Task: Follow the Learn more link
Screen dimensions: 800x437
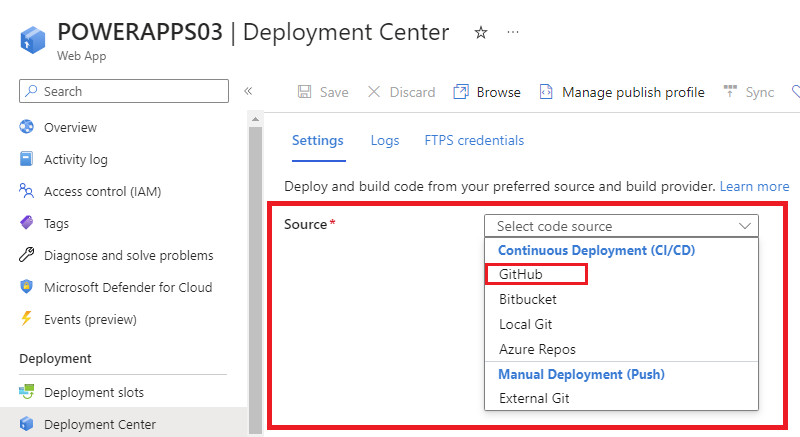Action: (754, 186)
